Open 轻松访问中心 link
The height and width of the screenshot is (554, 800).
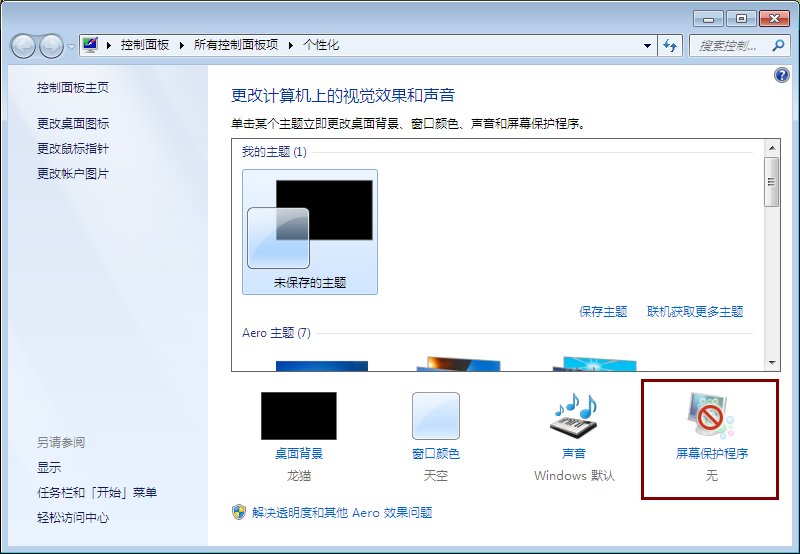pyautogui.click(x=73, y=517)
